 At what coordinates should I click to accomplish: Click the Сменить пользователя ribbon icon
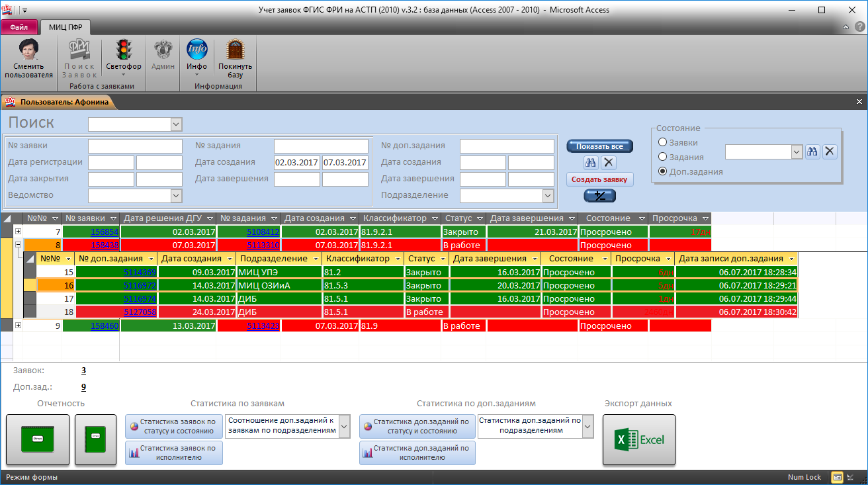pos(28,50)
